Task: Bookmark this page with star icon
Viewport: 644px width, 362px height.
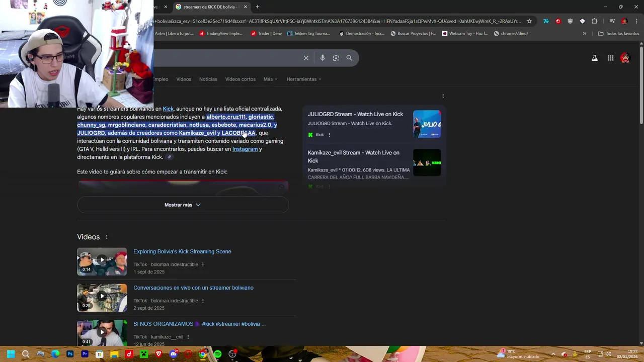Action: 529,21
